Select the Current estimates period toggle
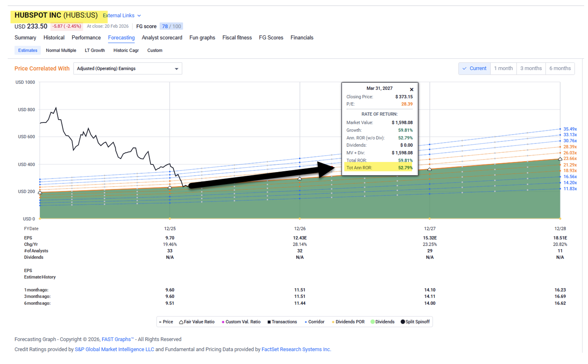Viewport: 588px width, 364px height. tap(474, 68)
